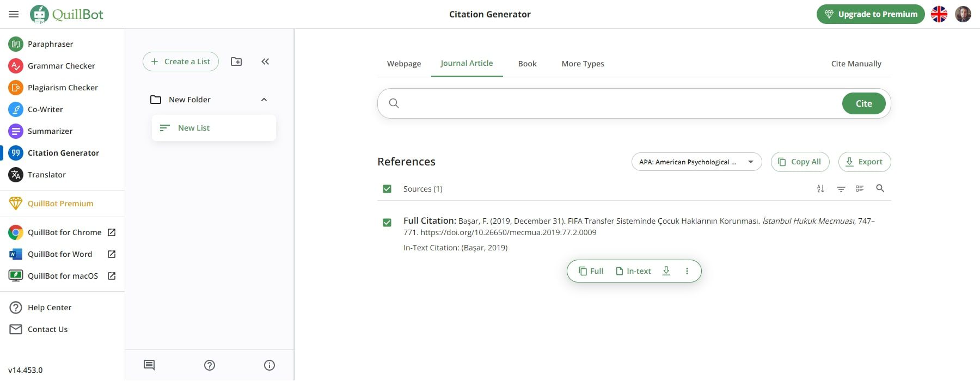Collapse the New Folder section
This screenshot has width=980, height=381.
coord(264,99)
